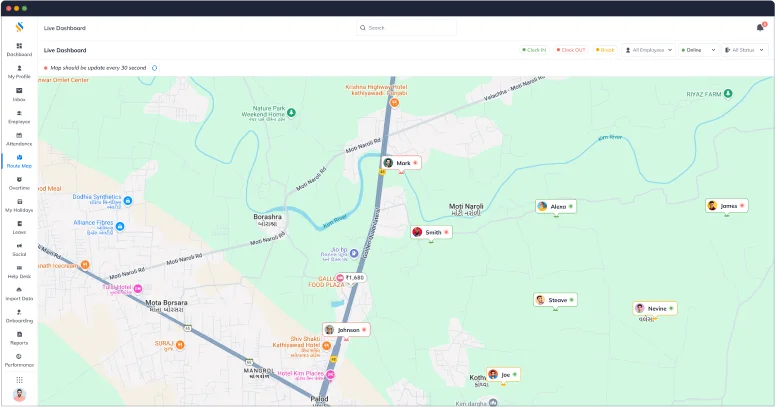Viewport: 775px width, 407px height.
Task: Filter by Break status
Action: tap(605, 50)
